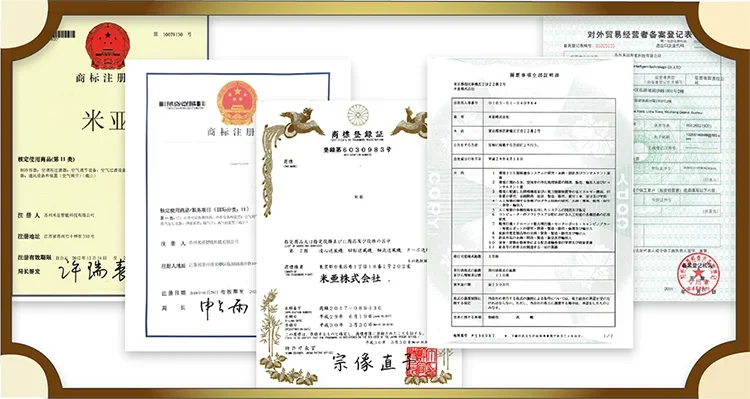The image size is (750, 399).
Task: Click the red square seal beside 宗像直子
Action: point(422,362)
